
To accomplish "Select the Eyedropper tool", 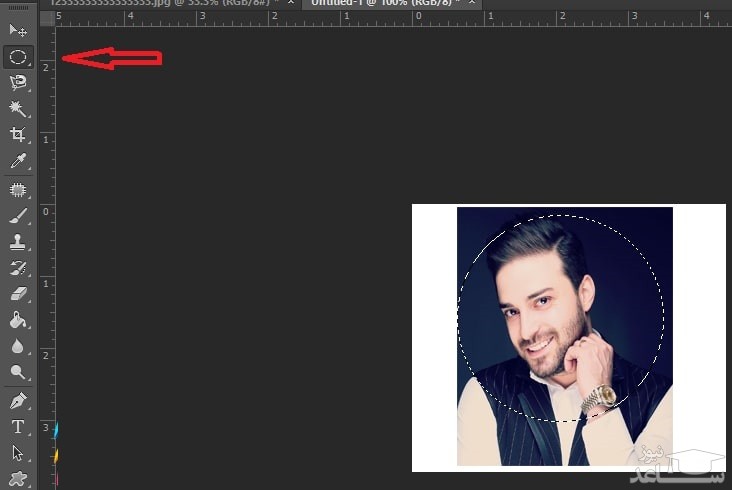I will click(x=18, y=161).
